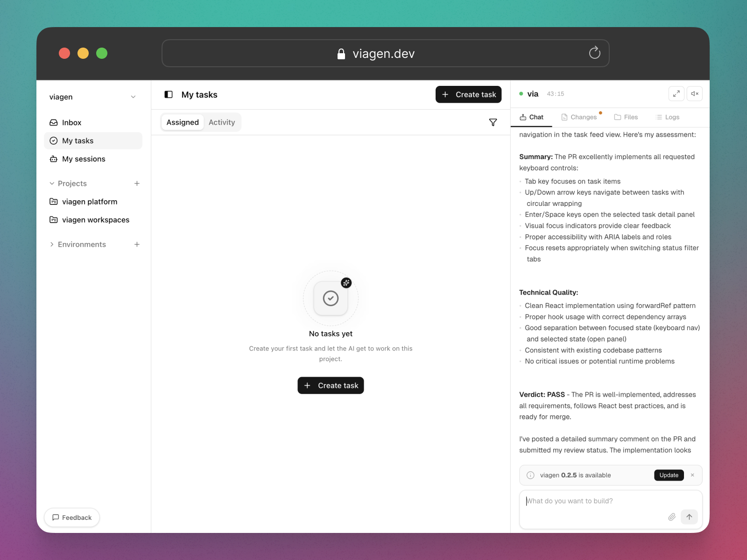Click the Inbox icon in the sidebar
747x560 pixels.
click(54, 122)
